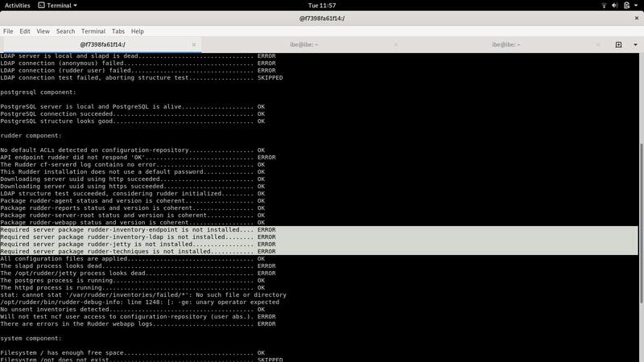The image size is (644, 362).
Task: Click line 'The Rudder cf-serverd log contains no error'
Action: 132,164
